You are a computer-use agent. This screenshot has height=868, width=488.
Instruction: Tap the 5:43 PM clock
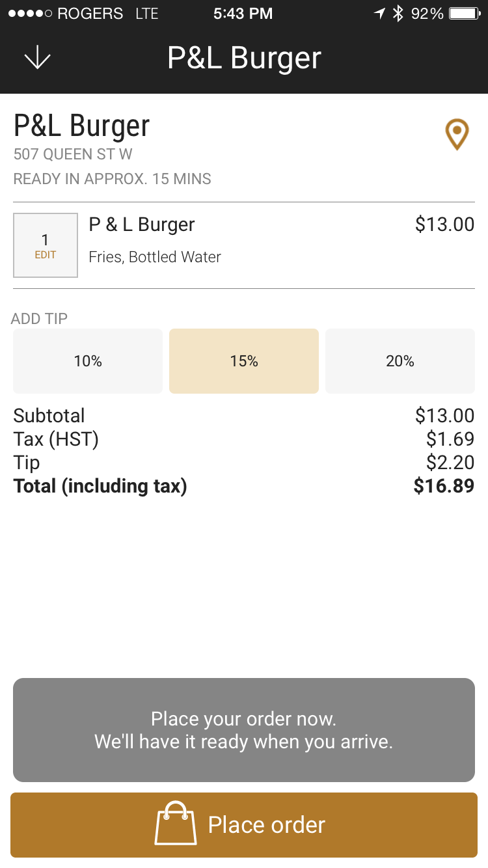click(x=243, y=14)
